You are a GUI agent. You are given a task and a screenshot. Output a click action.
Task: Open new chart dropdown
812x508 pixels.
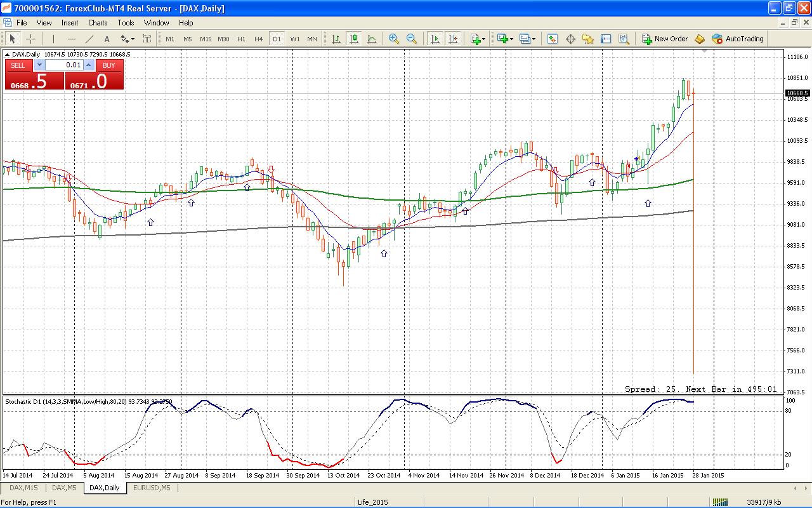pos(506,39)
